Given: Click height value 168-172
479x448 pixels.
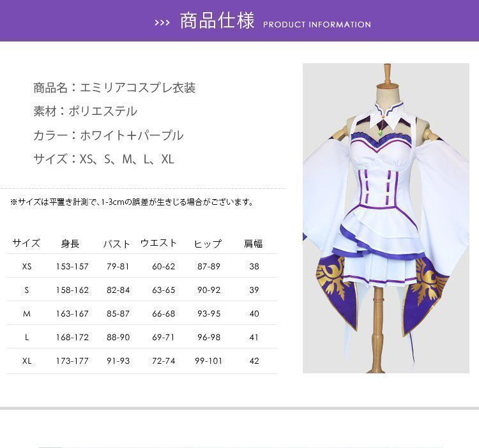Looking at the screenshot, I should tap(72, 337).
